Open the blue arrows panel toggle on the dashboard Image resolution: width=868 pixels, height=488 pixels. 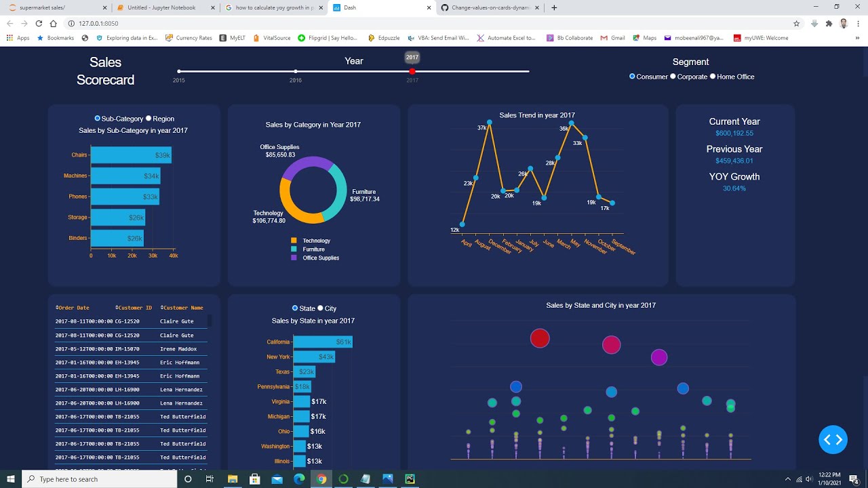tap(833, 439)
